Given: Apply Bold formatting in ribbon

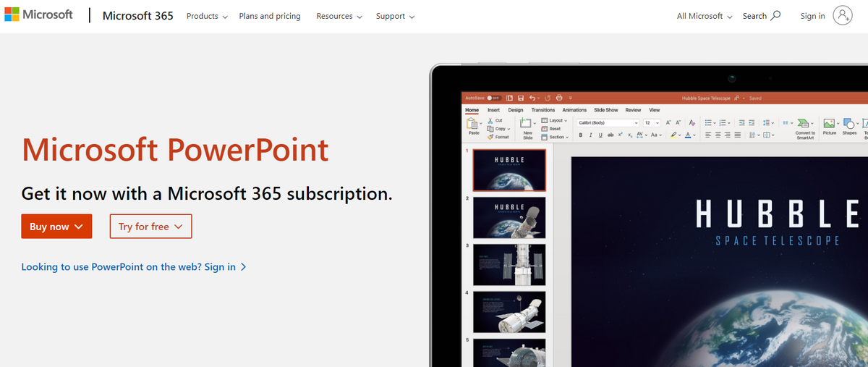Looking at the screenshot, I should [x=581, y=135].
